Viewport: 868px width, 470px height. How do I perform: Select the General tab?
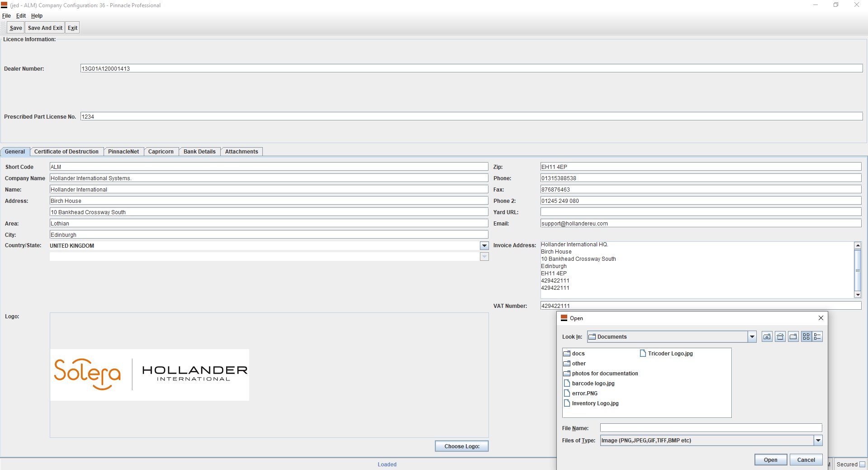point(15,152)
